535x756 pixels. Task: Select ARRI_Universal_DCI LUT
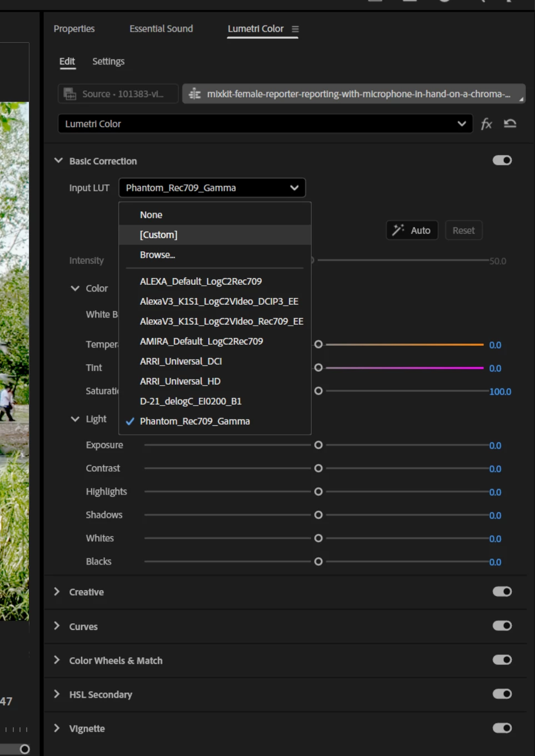click(215, 361)
